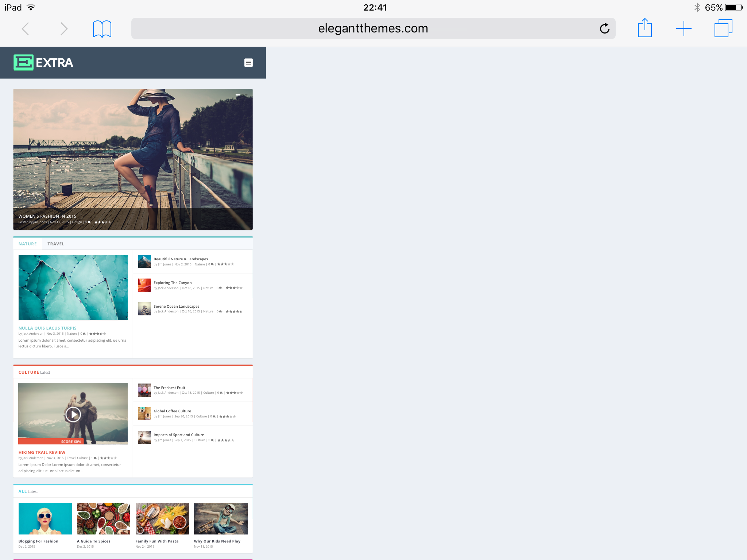Click the elegantthemes.com address bar

(x=373, y=28)
